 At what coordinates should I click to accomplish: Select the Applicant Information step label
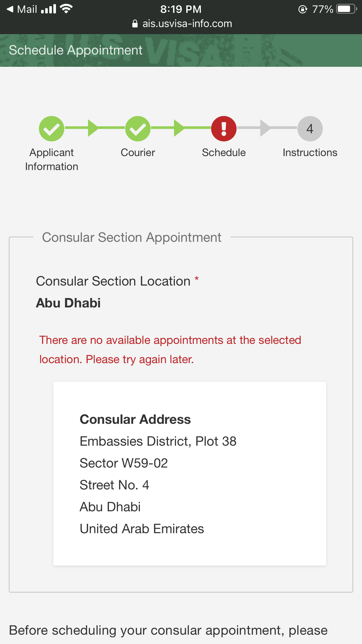pyautogui.click(x=52, y=159)
